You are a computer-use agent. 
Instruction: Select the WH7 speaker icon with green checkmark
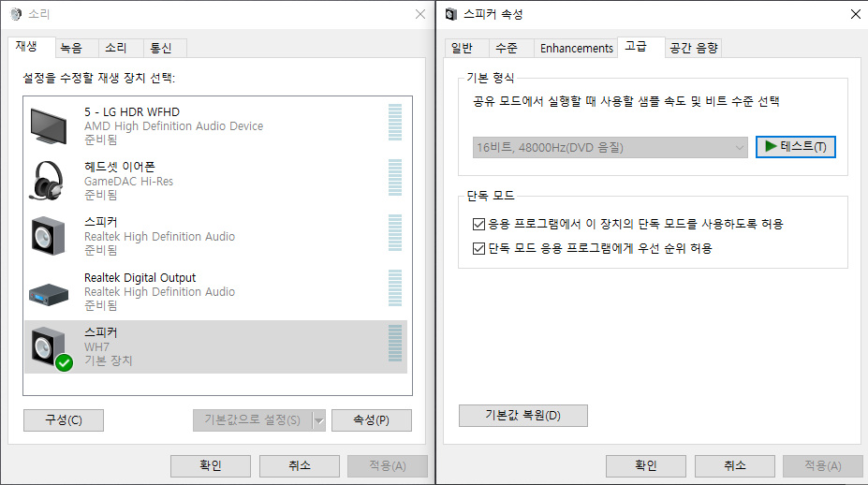[52, 348]
